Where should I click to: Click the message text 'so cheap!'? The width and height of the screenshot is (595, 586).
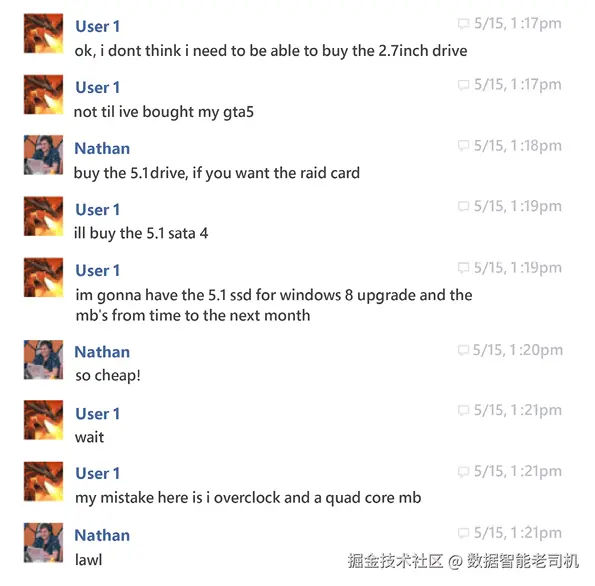(108, 376)
